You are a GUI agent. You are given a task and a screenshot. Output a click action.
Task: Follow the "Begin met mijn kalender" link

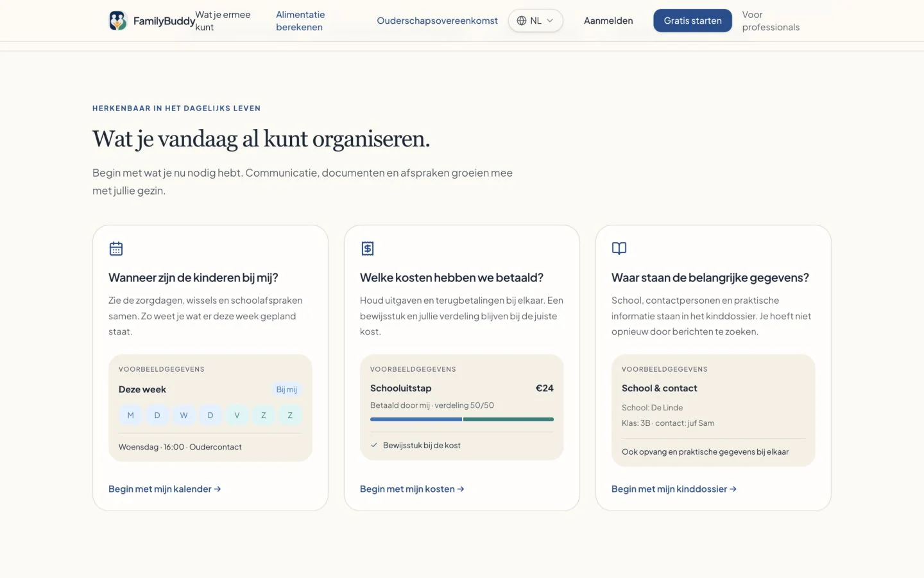[165, 489]
